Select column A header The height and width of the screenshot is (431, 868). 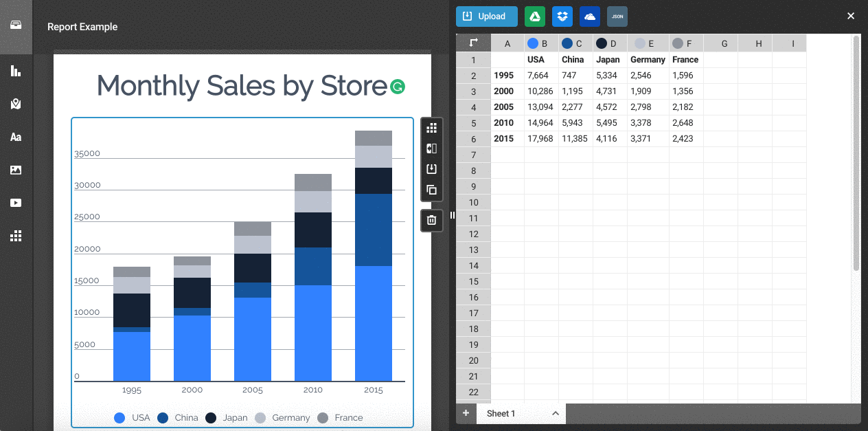pos(507,43)
